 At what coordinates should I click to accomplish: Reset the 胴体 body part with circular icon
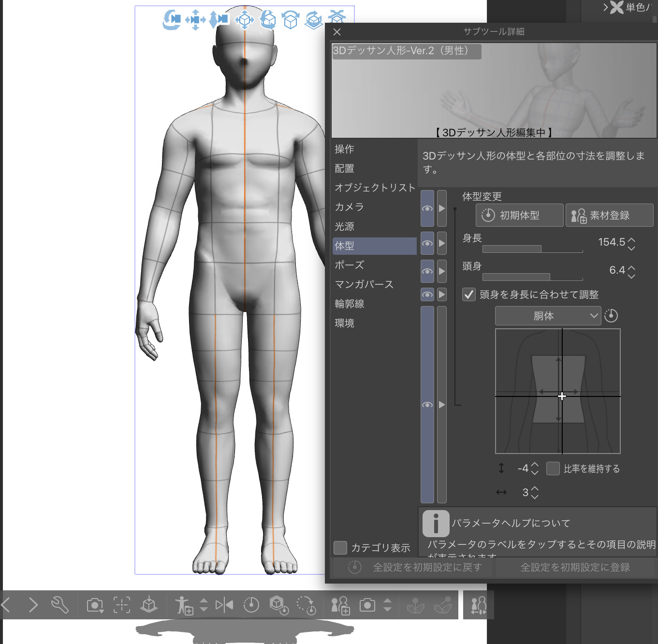click(611, 316)
